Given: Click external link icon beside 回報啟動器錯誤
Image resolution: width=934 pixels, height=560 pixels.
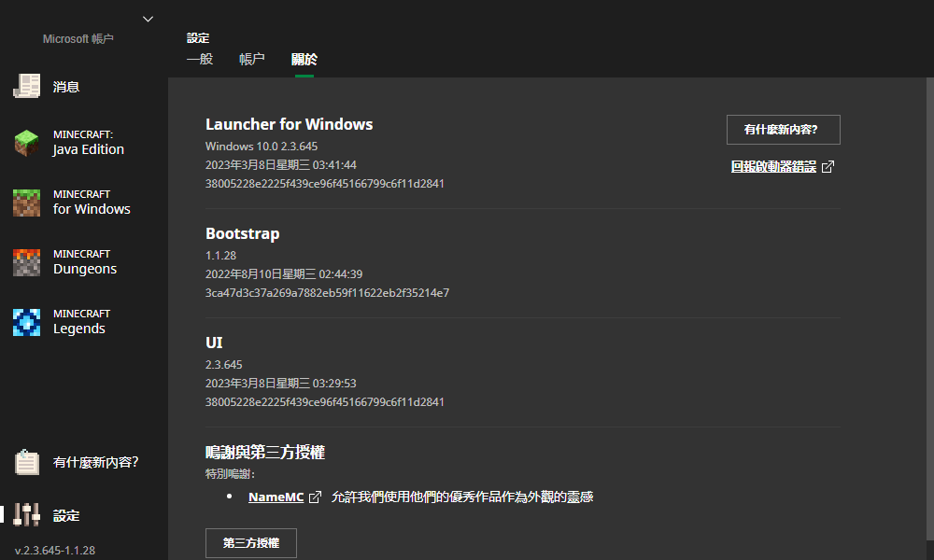Looking at the screenshot, I should pyautogui.click(x=828, y=167).
